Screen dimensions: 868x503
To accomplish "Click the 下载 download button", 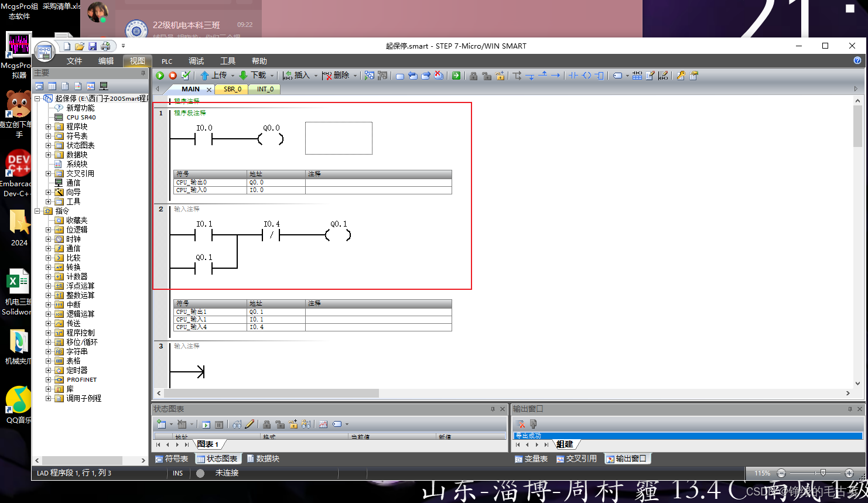I will [252, 76].
